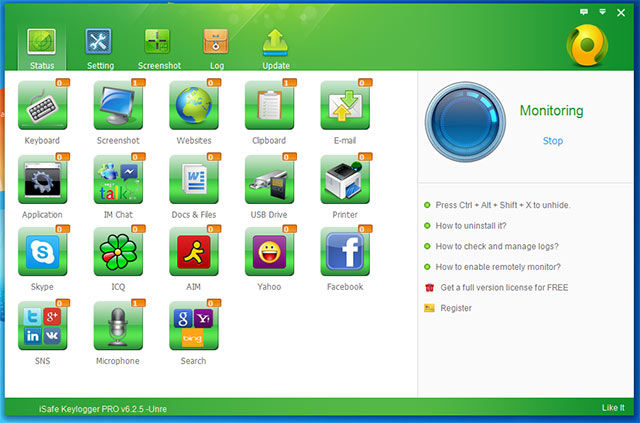The height and width of the screenshot is (423, 640).
Task: Open the ICQ flower icon
Action: click(x=118, y=252)
